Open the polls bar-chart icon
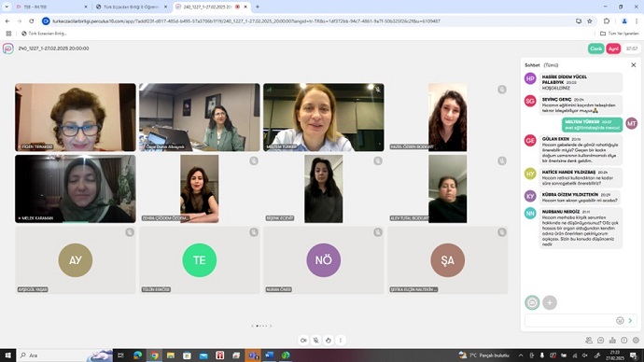The height and width of the screenshot is (362, 644). coord(613,341)
